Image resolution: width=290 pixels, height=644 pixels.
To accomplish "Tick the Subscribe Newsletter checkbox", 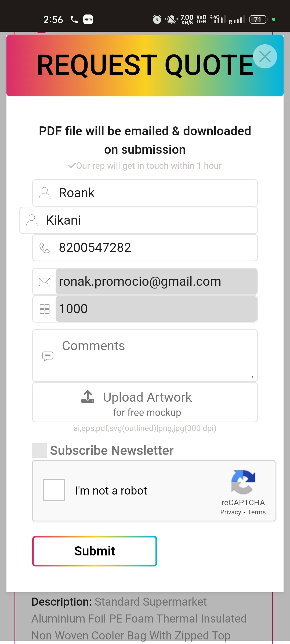I will [x=39, y=451].
